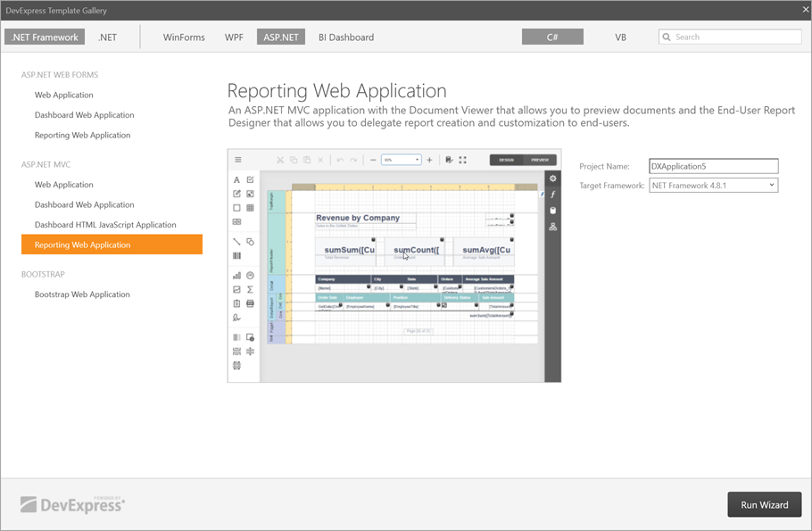
Task: Click the Redo arrow in the preview toolbar
Action: (x=353, y=160)
